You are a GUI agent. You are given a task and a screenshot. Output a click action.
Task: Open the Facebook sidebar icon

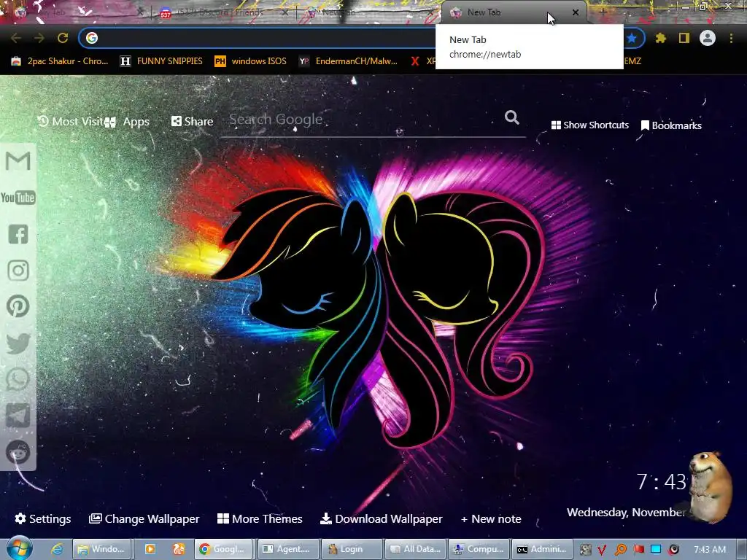18,234
